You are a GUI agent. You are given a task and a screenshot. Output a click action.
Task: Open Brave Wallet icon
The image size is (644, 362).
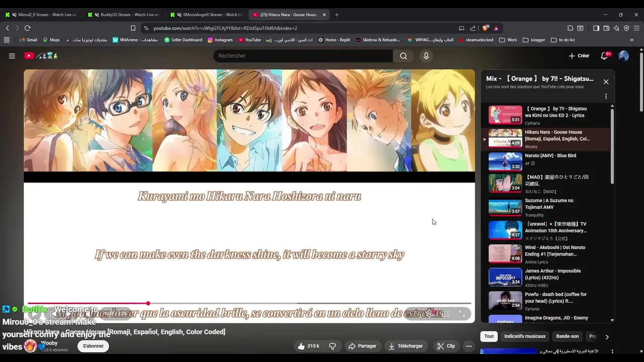coord(606,28)
